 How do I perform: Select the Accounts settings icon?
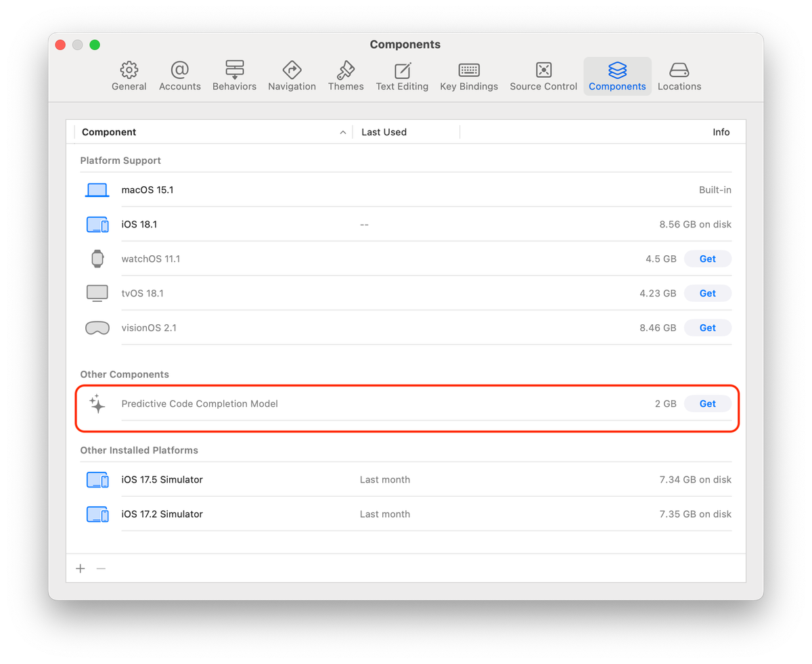point(179,75)
